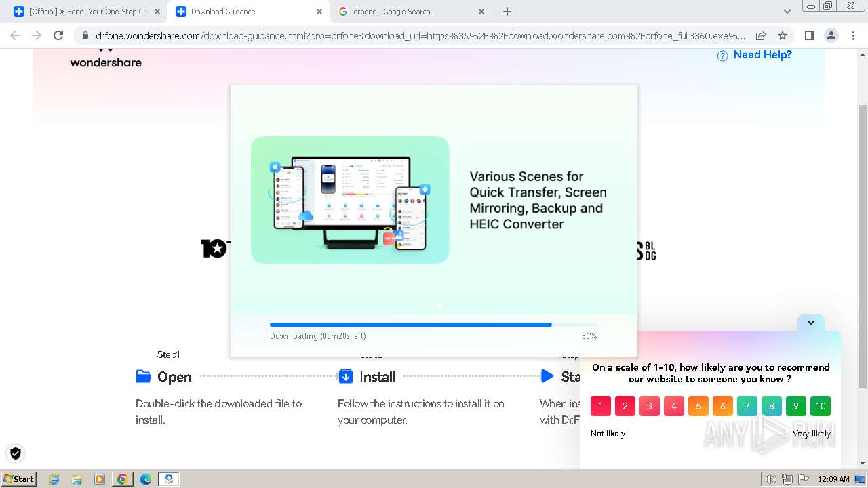Collapse the survey popup with chevron
The width and height of the screenshot is (868, 488).
811,323
